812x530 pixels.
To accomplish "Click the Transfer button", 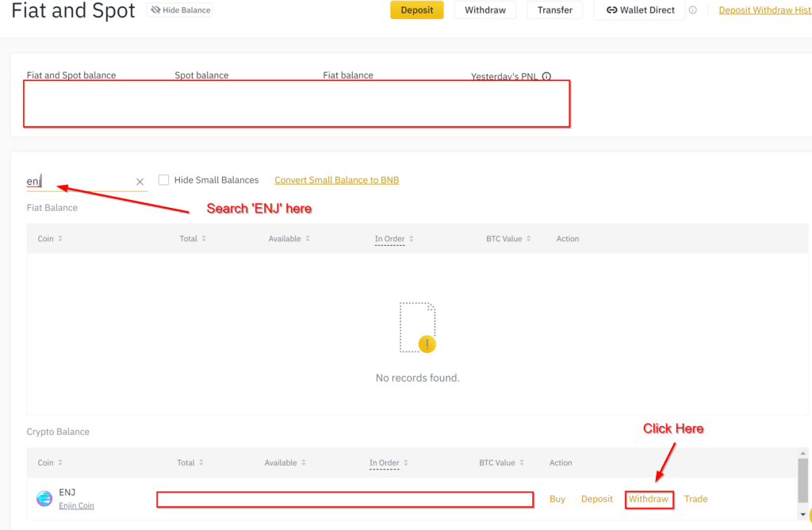I will [x=554, y=10].
